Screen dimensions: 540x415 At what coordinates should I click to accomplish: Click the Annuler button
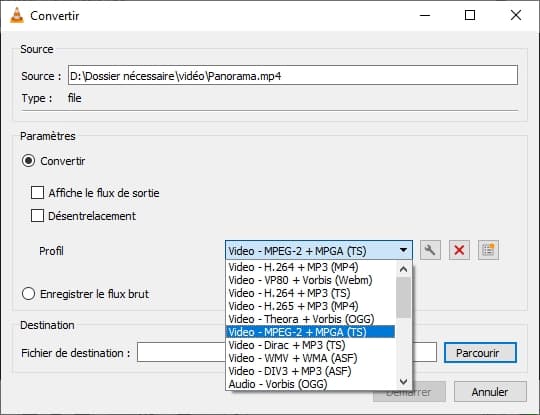click(490, 392)
